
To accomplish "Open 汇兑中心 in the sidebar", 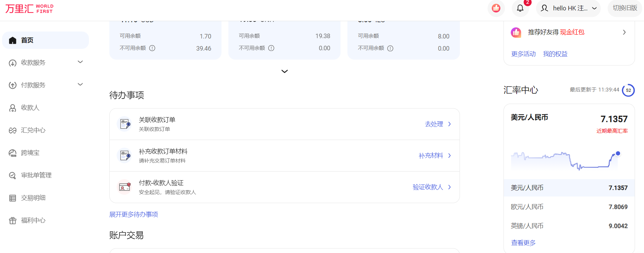I will [x=33, y=130].
